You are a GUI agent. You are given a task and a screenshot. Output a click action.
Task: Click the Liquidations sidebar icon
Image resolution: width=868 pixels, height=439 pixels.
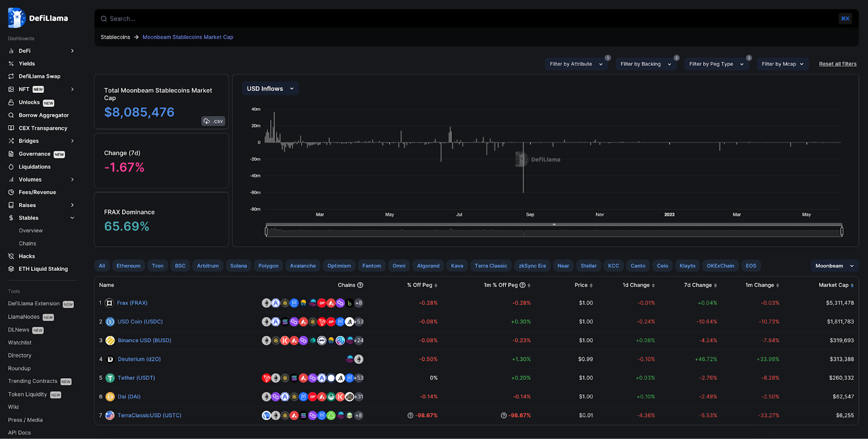click(x=11, y=167)
